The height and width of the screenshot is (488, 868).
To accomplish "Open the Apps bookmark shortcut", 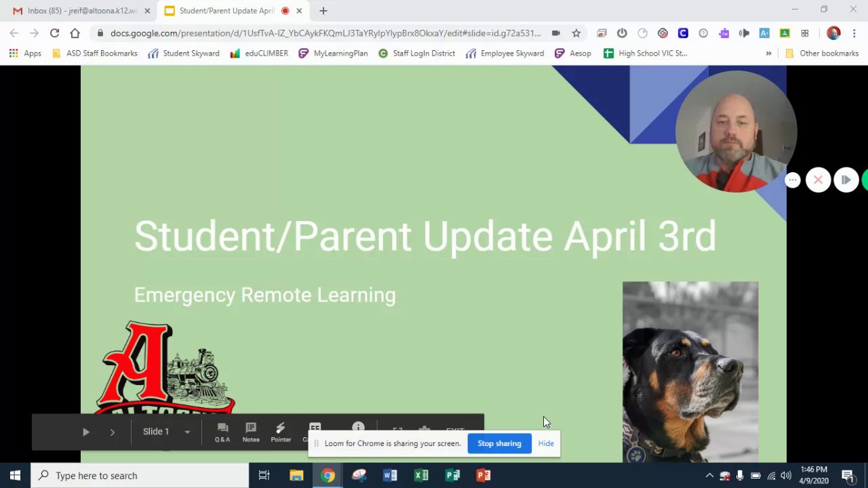I will coord(25,53).
